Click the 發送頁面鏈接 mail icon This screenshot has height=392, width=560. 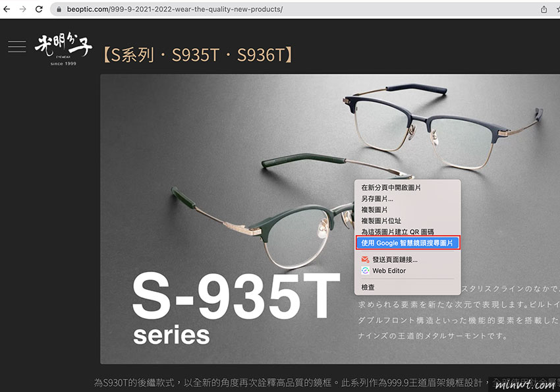[x=365, y=260]
